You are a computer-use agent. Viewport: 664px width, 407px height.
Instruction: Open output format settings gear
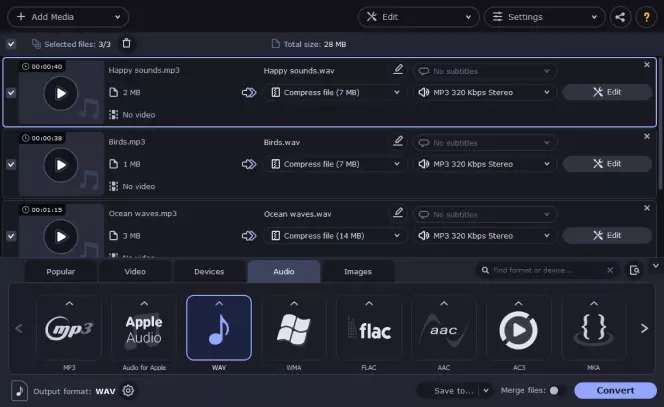coord(128,390)
